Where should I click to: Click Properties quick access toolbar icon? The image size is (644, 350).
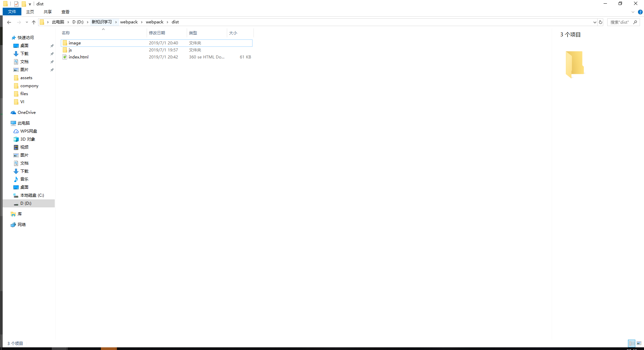tap(16, 4)
